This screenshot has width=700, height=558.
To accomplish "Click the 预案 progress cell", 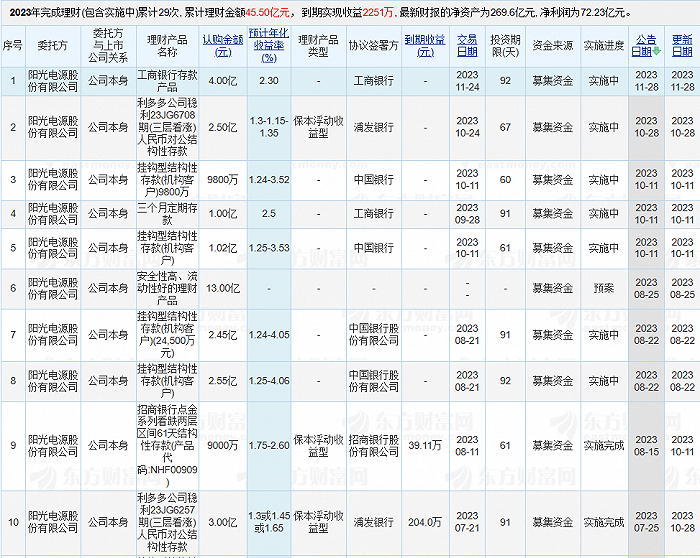I will click(604, 289).
